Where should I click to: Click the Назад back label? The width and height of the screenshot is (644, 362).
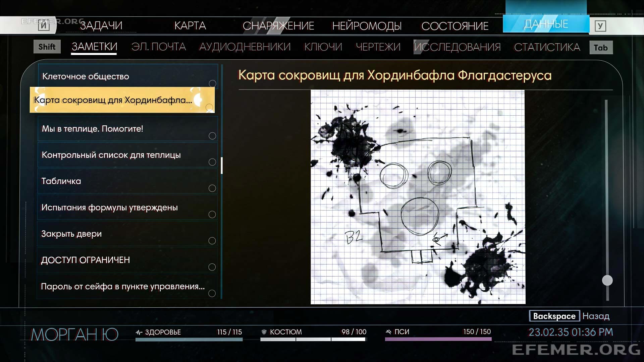[x=596, y=316]
